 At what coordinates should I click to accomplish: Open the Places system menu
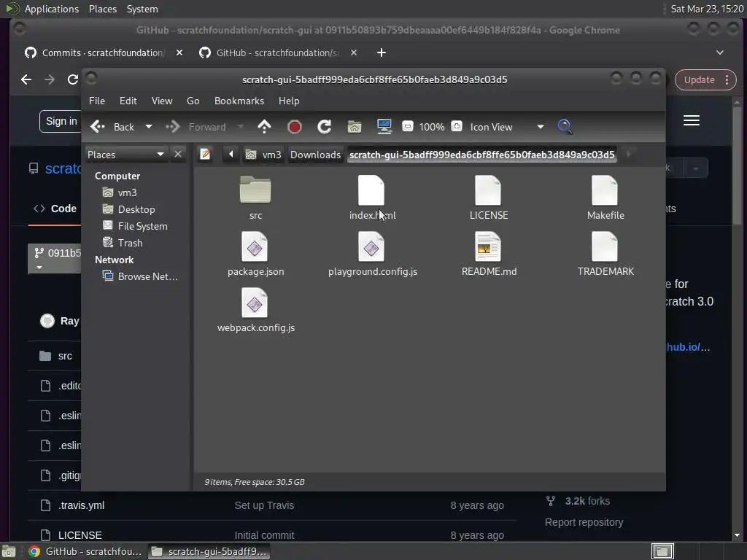point(103,9)
